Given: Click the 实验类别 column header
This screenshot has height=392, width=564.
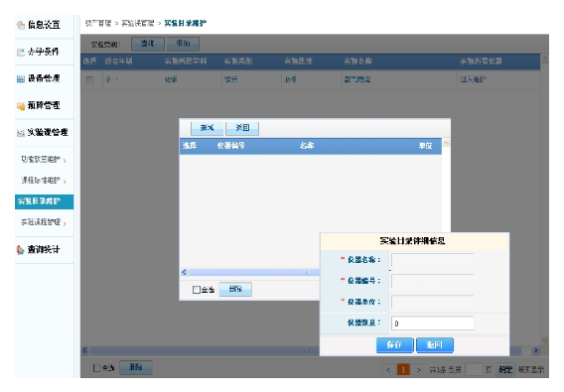Looking at the screenshot, I should (x=238, y=62).
